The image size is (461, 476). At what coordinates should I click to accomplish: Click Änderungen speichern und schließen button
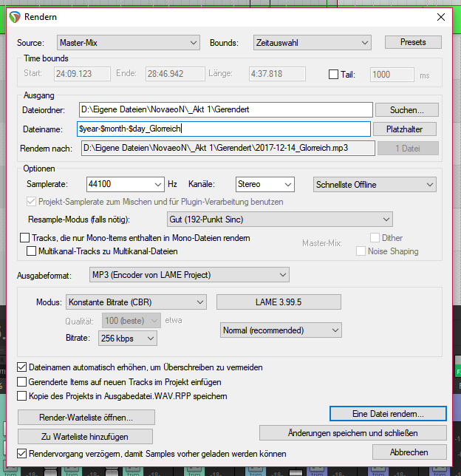(x=353, y=433)
